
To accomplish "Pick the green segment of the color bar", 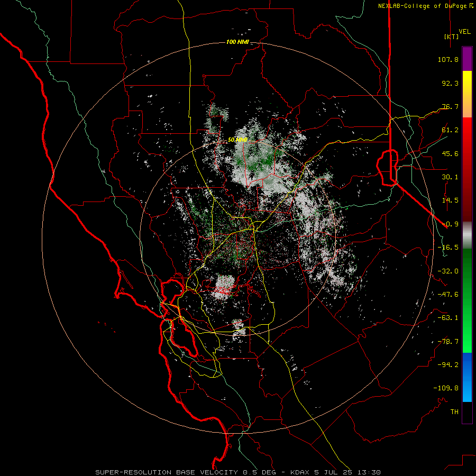I will click(x=467, y=300).
